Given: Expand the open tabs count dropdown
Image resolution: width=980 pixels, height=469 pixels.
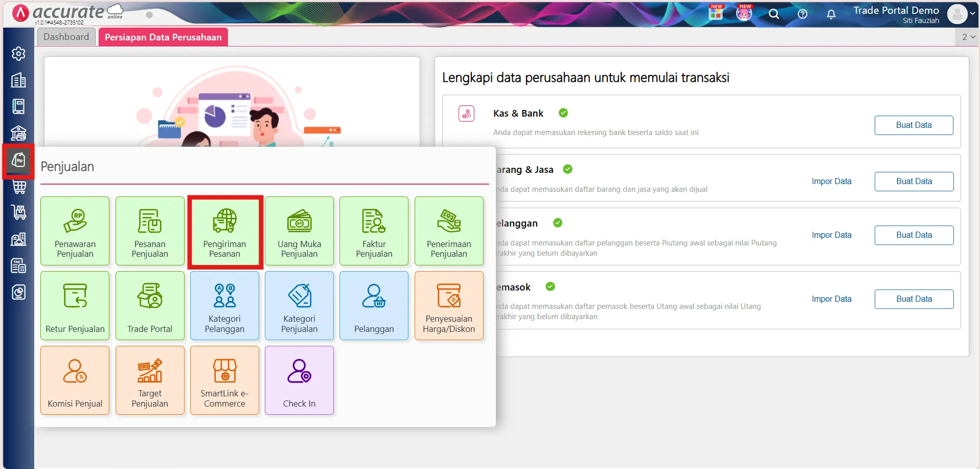Looking at the screenshot, I should pyautogui.click(x=969, y=37).
